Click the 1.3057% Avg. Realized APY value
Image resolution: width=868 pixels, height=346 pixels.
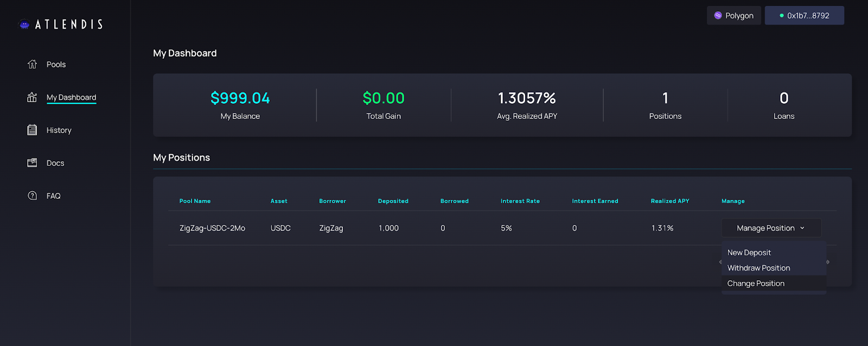[527, 98]
